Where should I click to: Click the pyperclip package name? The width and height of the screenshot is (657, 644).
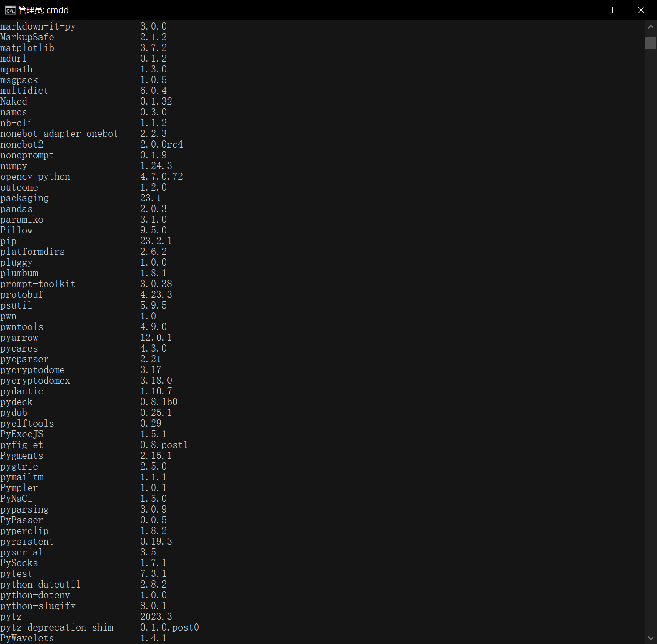click(25, 531)
